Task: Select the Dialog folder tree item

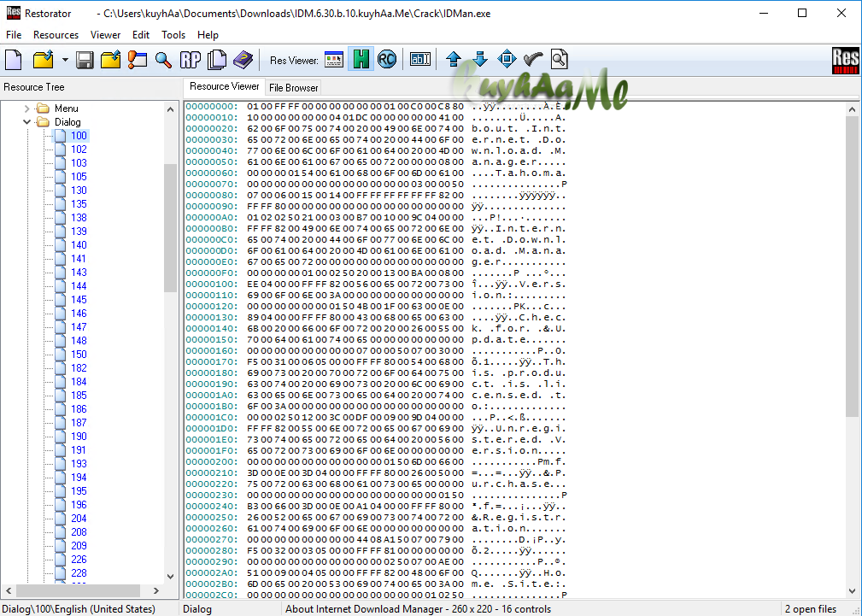Action: tap(67, 122)
